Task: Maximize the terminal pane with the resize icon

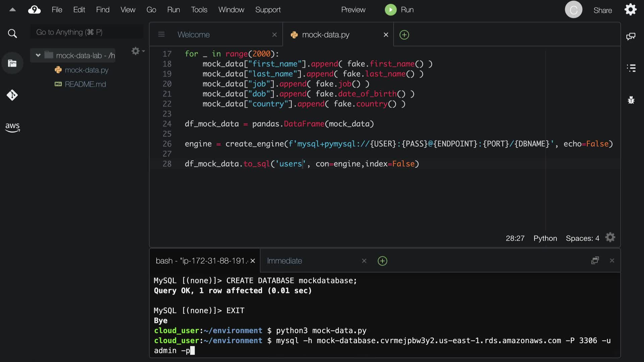Action: (595, 260)
